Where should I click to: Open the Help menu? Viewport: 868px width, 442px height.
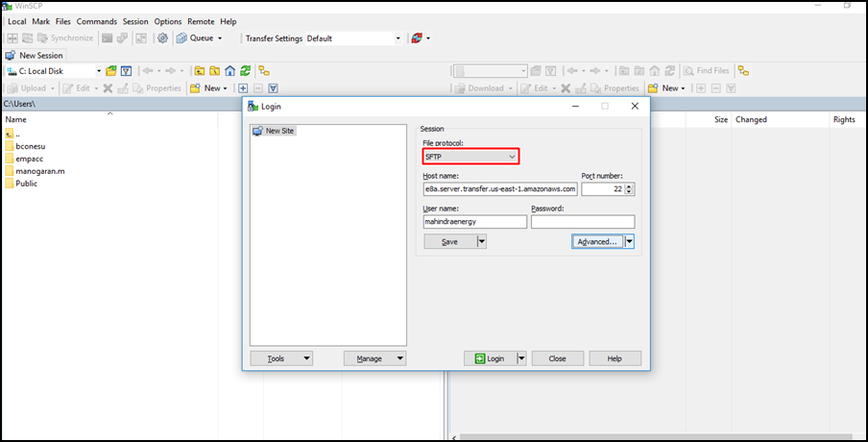tap(229, 21)
